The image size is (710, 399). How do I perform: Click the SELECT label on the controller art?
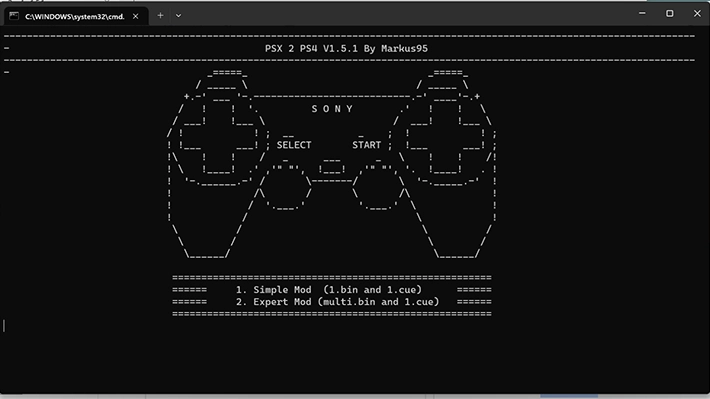(294, 145)
